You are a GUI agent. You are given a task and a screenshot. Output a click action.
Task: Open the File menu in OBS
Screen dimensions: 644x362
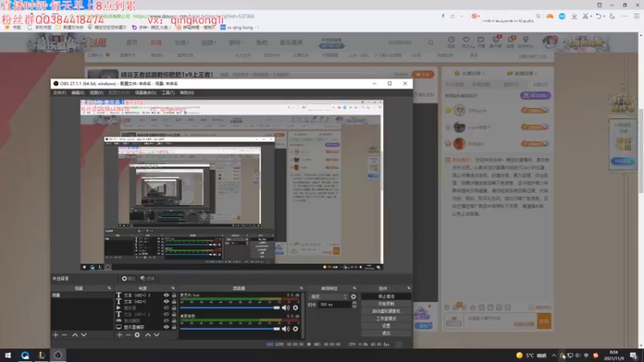60,93
